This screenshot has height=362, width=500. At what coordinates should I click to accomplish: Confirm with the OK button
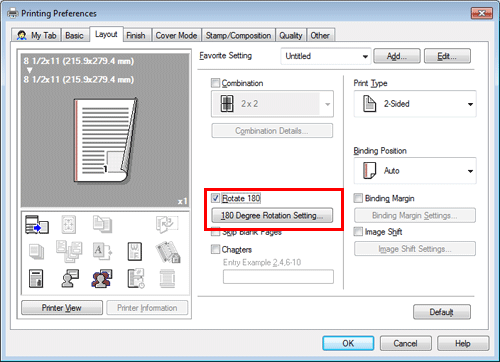[x=348, y=343]
